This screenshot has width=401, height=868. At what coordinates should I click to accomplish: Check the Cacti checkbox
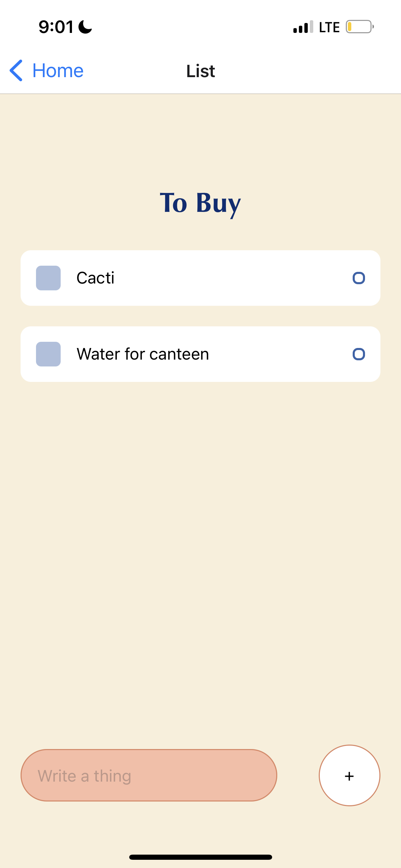(x=48, y=278)
